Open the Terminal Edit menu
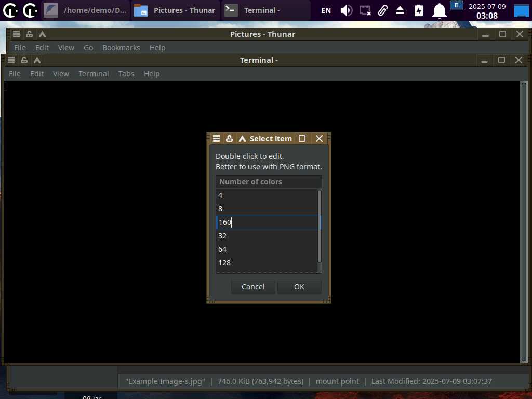 coord(37,74)
